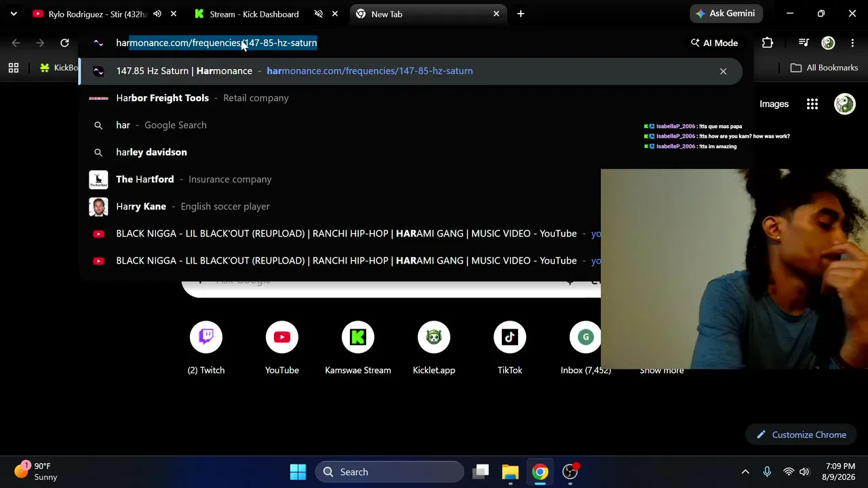Open the Kicklet.app shortcut

[434, 348]
